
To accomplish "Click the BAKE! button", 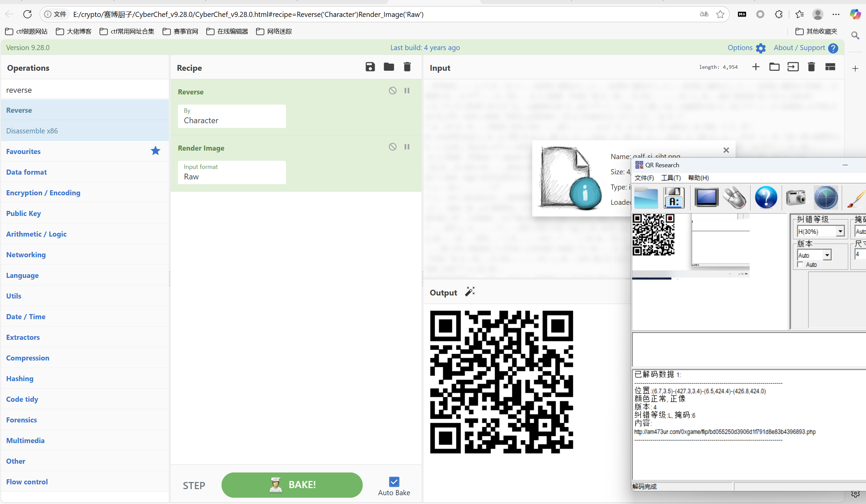I will [x=292, y=485].
